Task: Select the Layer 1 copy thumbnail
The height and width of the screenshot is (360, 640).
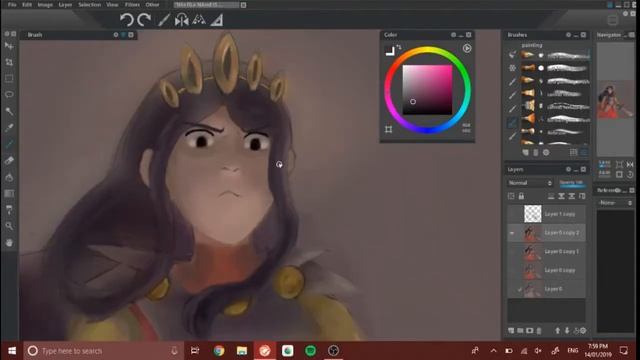Action: click(x=533, y=214)
